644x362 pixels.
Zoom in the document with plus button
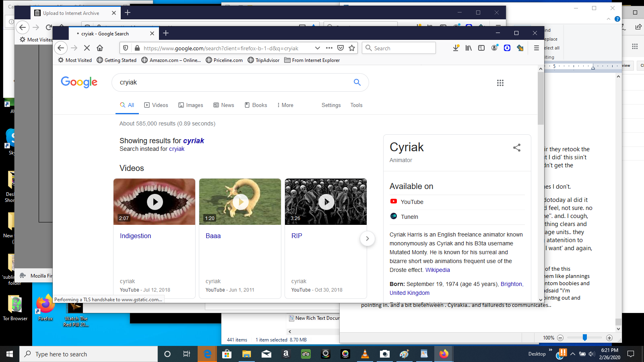[x=609, y=338]
